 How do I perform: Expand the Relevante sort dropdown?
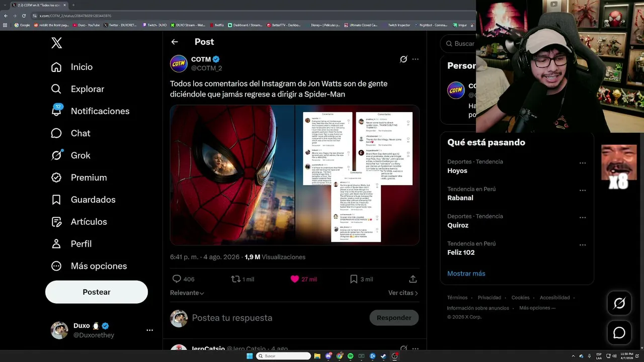187,293
